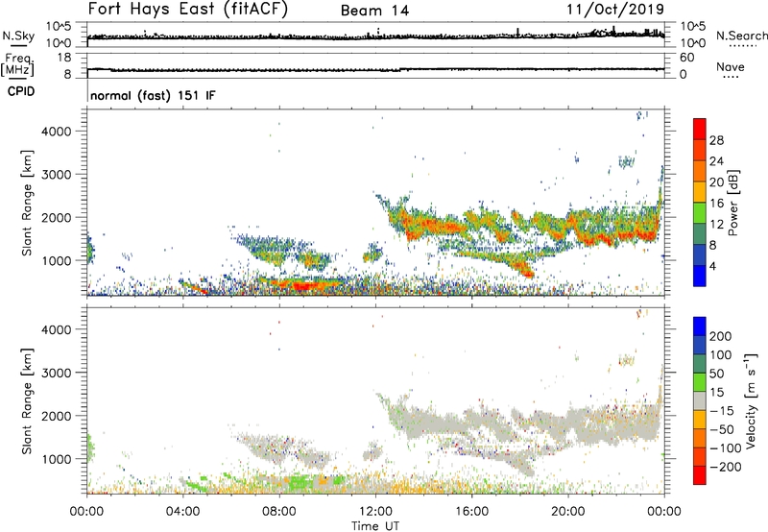The image size is (768, 532).
Task: Click the power panel's "Slant Range [km]" label
Action: tap(27, 203)
